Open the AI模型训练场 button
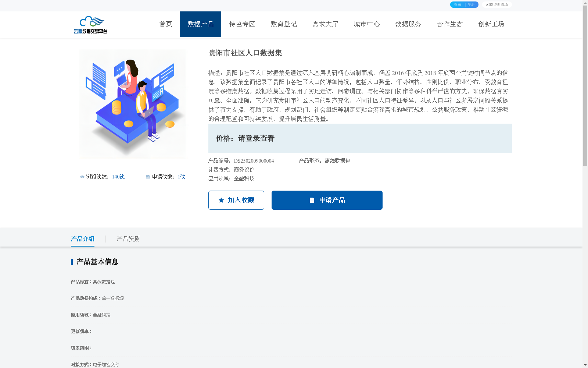The width and height of the screenshot is (588, 368). pyautogui.click(x=497, y=5)
